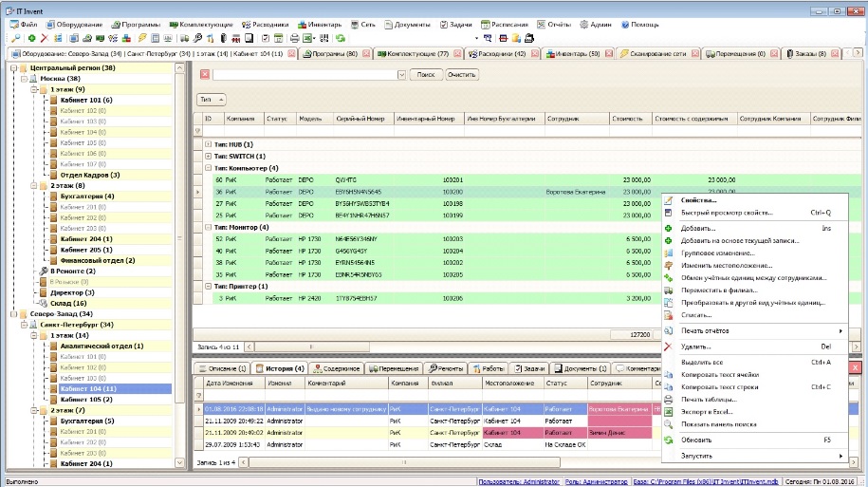Collapse the Москва tree node
The image size is (868, 487).
[x=22, y=79]
